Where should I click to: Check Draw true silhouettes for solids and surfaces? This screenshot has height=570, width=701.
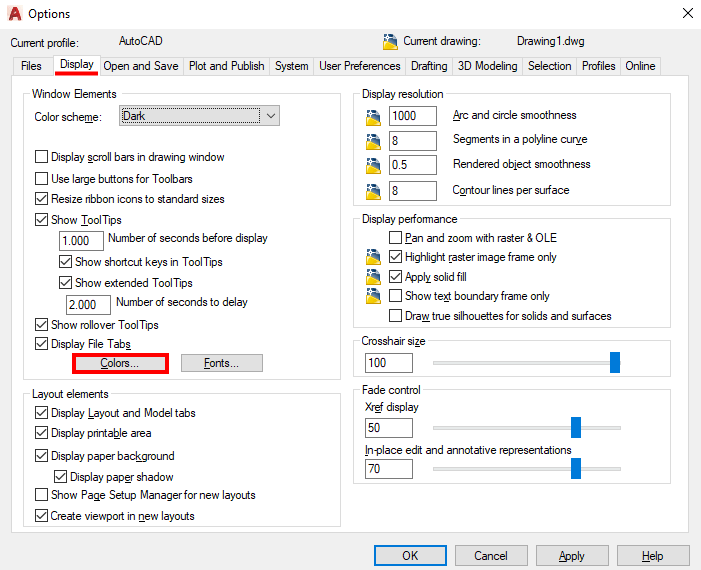396,316
